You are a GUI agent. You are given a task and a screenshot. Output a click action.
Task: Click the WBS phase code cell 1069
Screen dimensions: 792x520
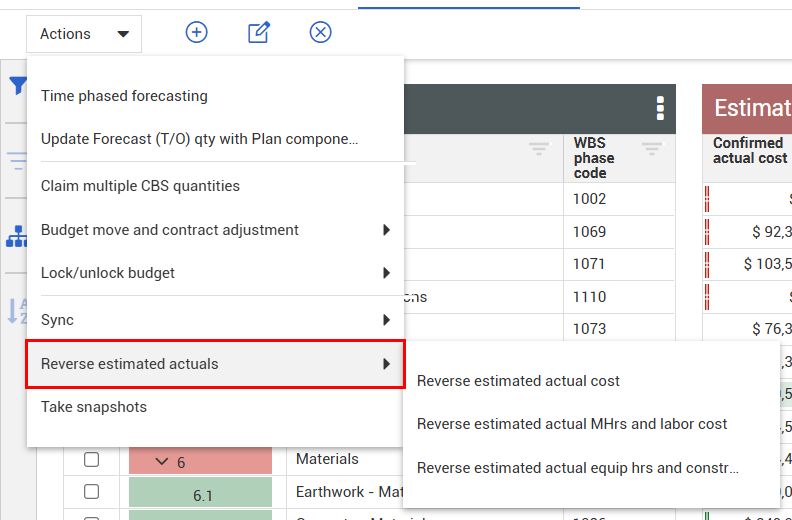pos(590,232)
